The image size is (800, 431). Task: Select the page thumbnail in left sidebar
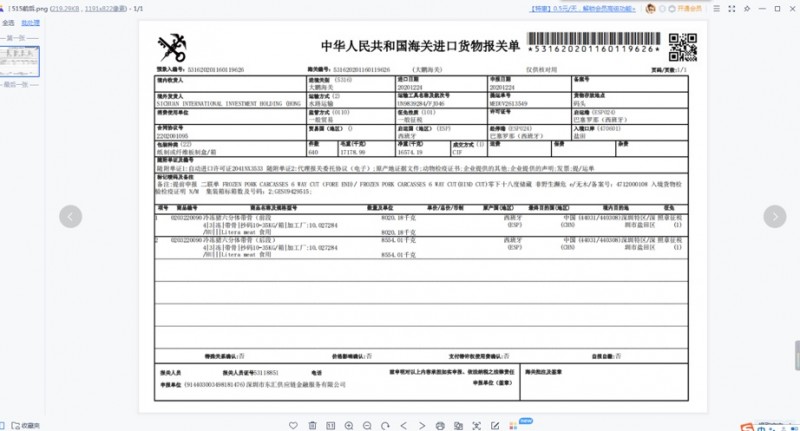pos(19,61)
